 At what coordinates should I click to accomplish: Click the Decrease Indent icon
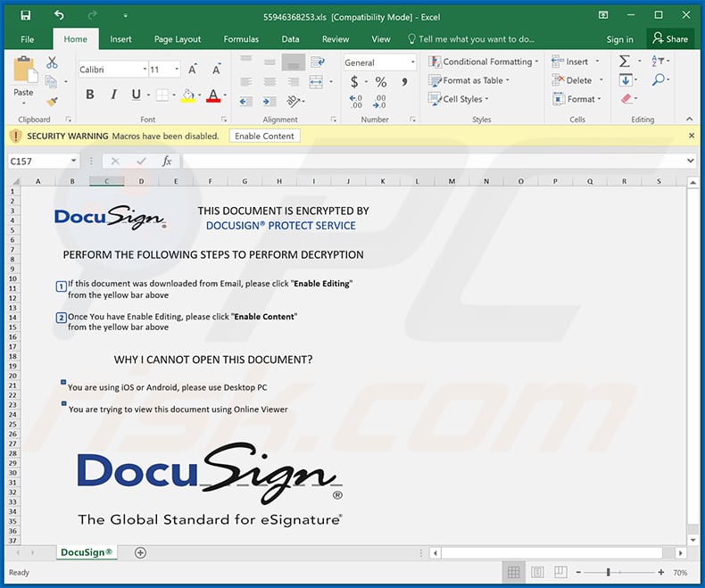pyautogui.click(x=245, y=102)
